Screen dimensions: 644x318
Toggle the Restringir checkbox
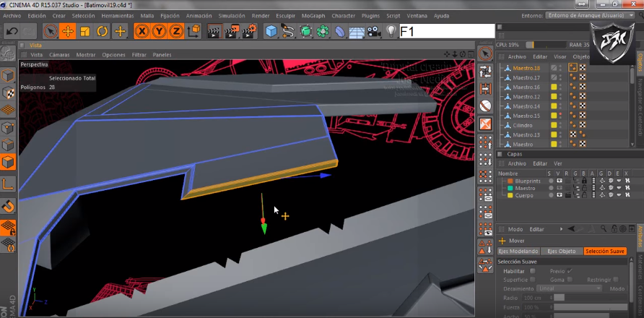click(x=616, y=279)
